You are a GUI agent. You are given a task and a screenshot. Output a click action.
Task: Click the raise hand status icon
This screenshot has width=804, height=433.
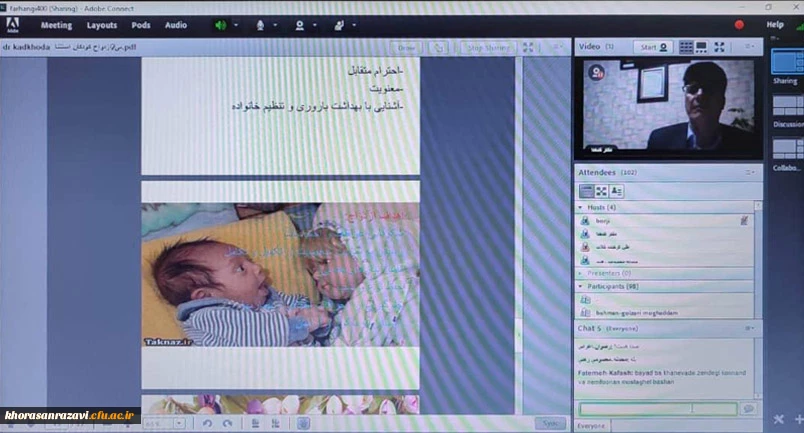[x=337, y=25]
